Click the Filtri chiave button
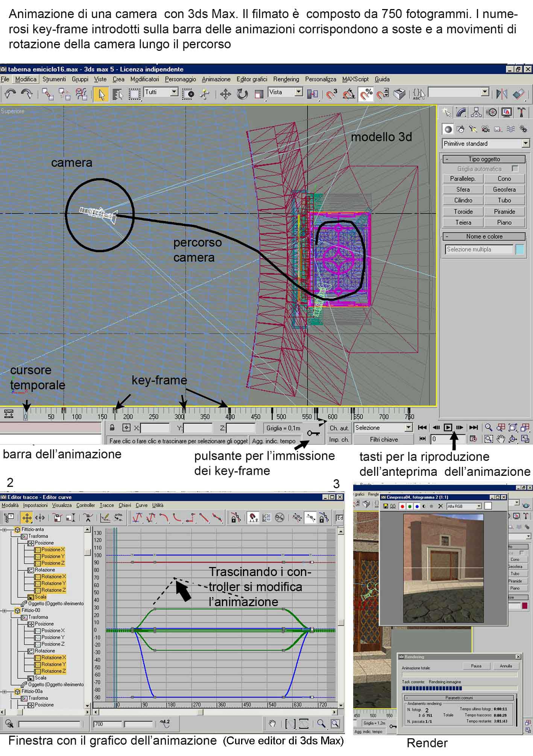This screenshot has height=756, width=533. coord(384,439)
